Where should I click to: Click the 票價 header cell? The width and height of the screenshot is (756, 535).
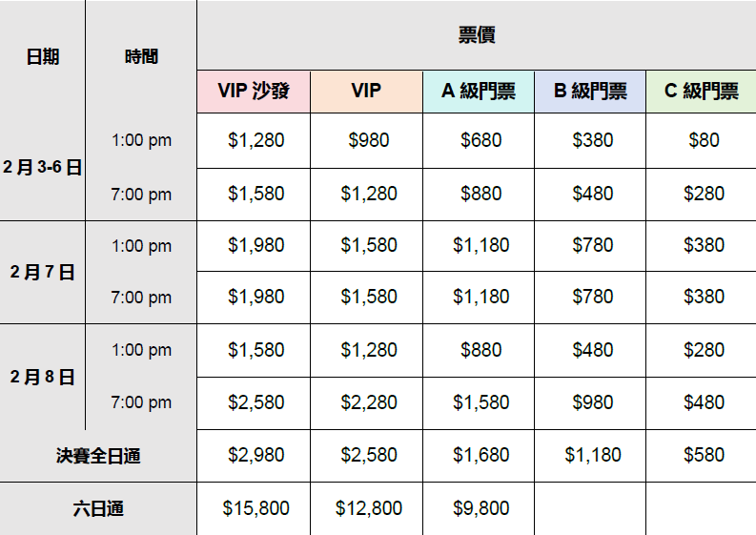(x=476, y=36)
